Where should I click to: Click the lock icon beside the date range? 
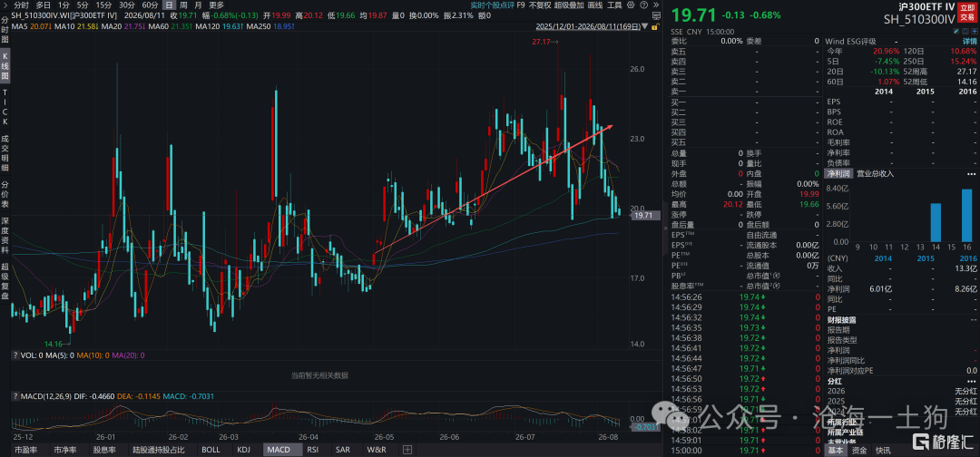pos(654,27)
